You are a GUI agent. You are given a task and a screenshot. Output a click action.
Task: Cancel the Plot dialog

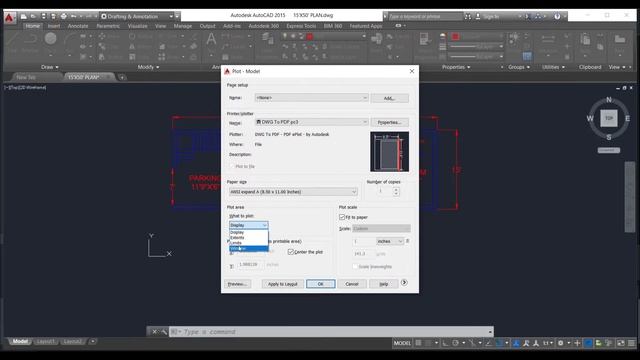point(352,284)
